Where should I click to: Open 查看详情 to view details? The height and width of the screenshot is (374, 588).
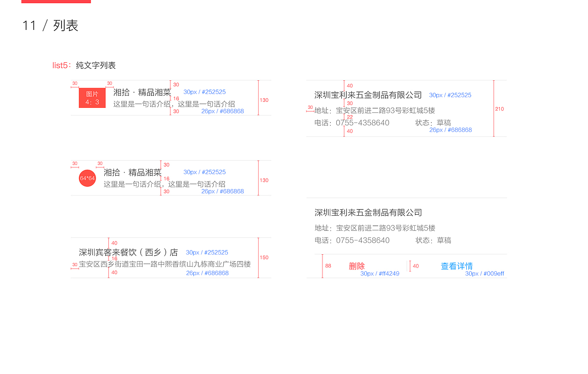(x=457, y=266)
